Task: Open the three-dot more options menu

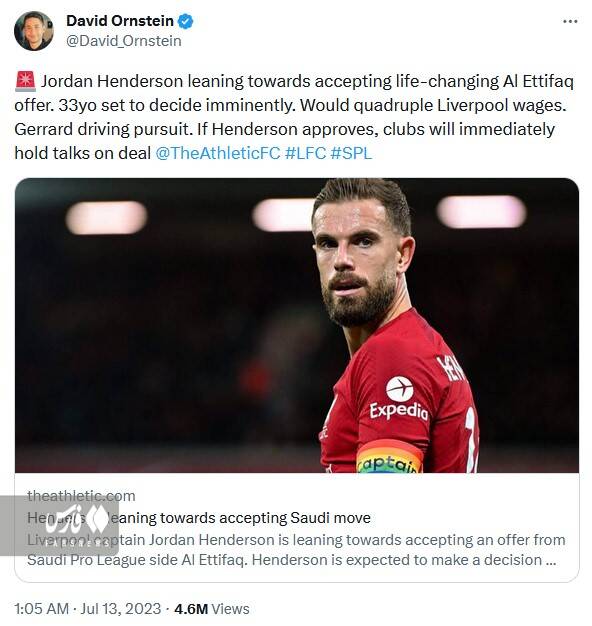Action: pyautogui.click(x=570, y=22)
